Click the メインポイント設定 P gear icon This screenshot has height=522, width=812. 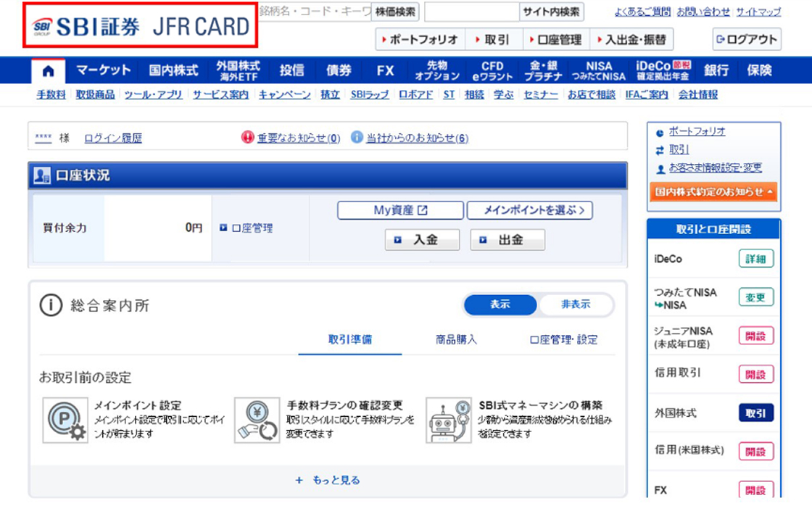(x=64, y=420)
